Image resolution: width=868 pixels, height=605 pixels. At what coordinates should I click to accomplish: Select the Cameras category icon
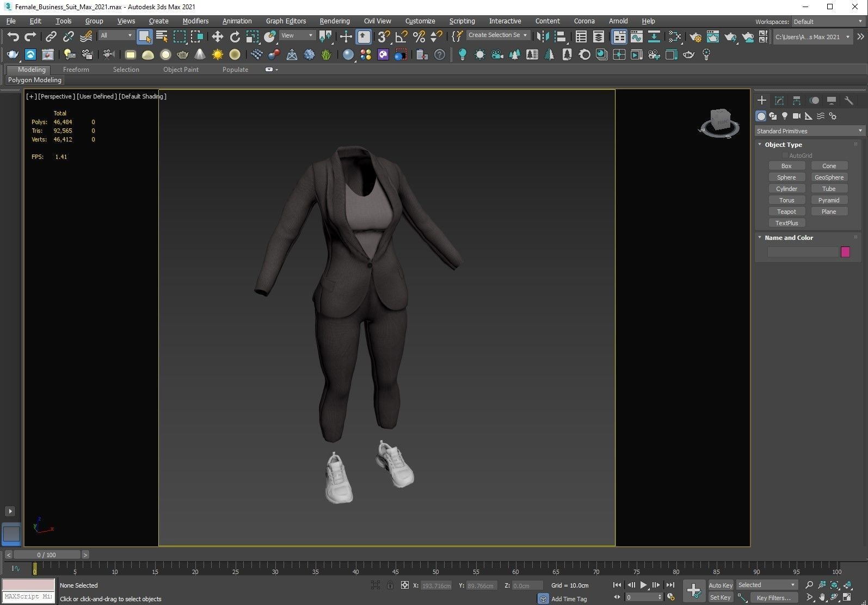797,116
